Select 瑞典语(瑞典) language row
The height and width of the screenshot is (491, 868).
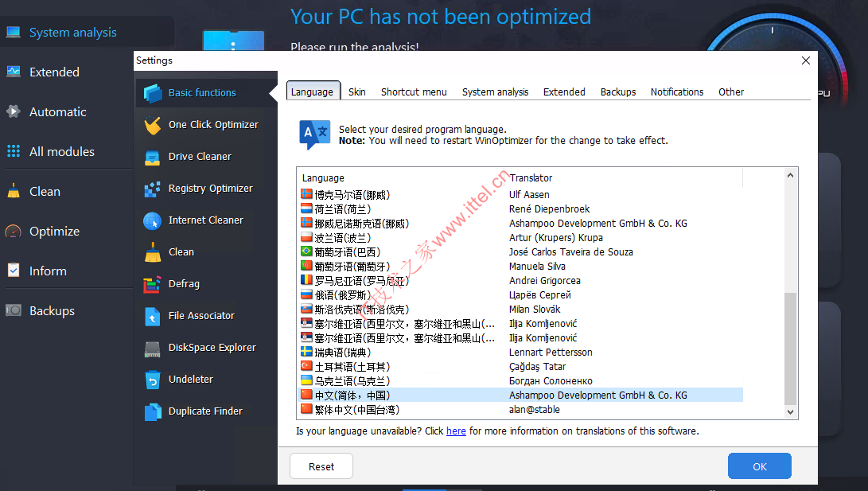[520, 352]
